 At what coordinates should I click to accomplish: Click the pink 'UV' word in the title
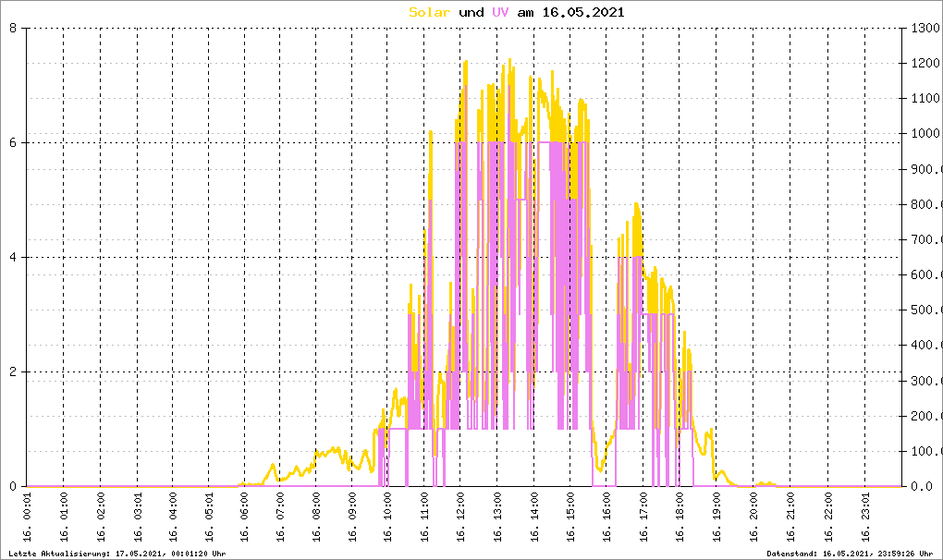coord(500,12)
